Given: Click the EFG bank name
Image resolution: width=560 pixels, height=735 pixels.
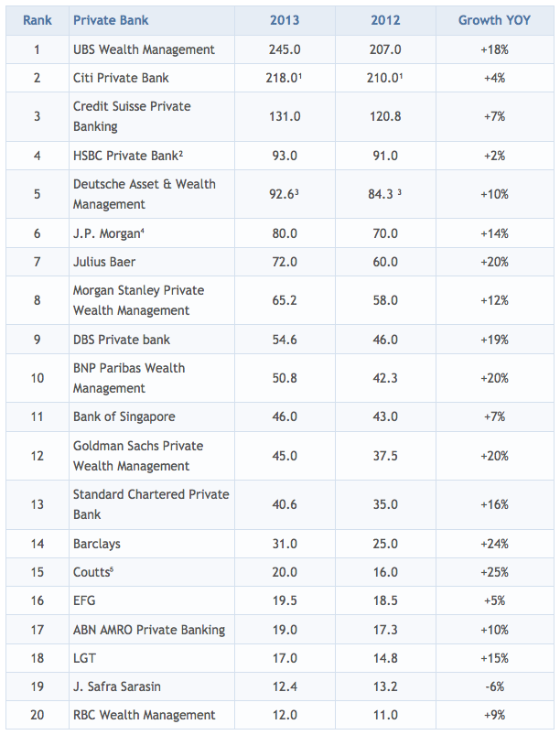Looking at the screenshot, I should point(84,600).
